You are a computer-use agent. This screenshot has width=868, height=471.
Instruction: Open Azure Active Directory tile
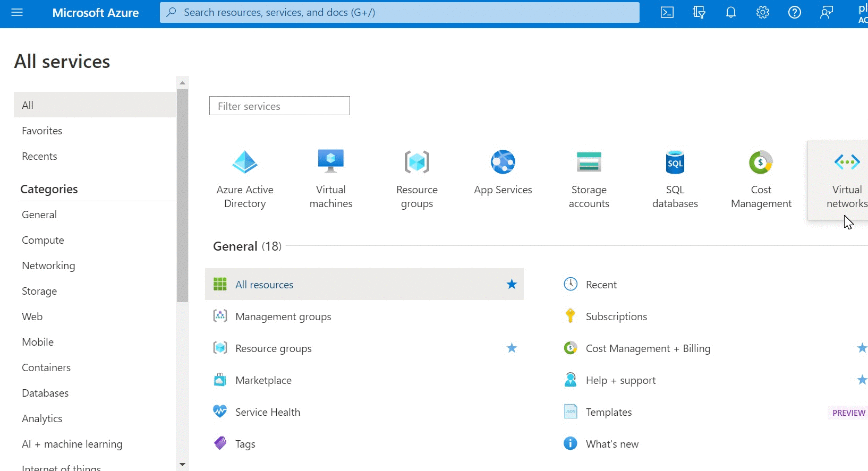click(x=245, y=179)
